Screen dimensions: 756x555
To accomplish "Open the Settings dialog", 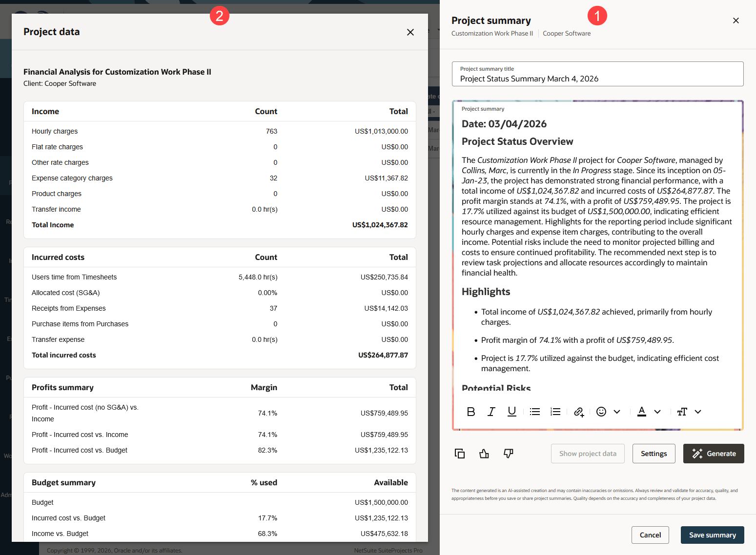I will coord(654,454).
